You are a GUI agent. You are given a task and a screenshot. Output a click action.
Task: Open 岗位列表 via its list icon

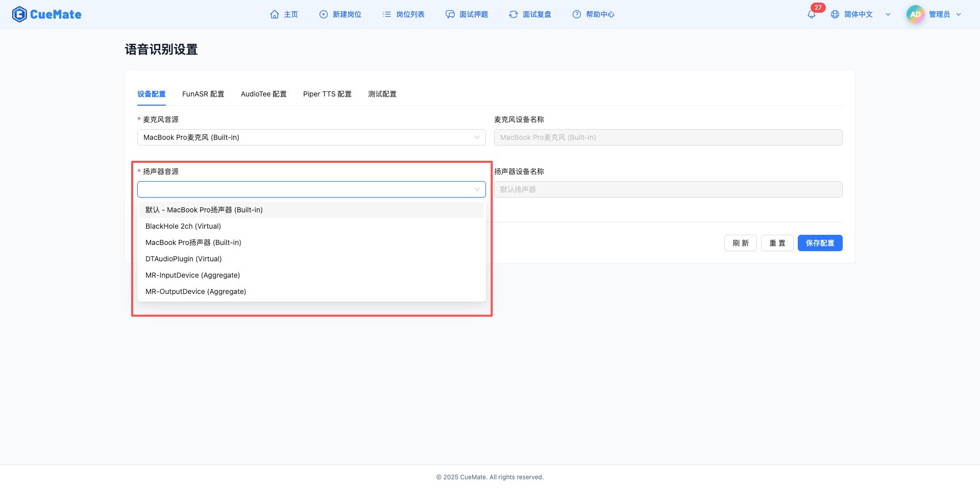[386, 14]
